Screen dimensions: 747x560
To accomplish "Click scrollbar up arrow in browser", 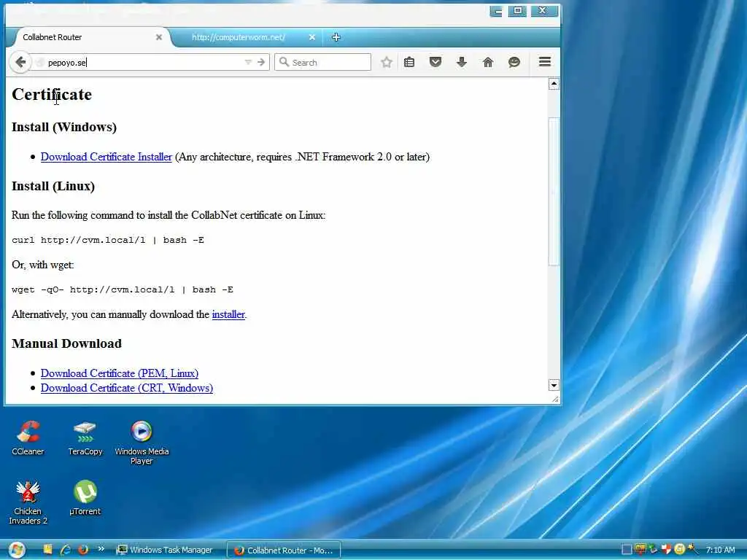I will (554, 85).
